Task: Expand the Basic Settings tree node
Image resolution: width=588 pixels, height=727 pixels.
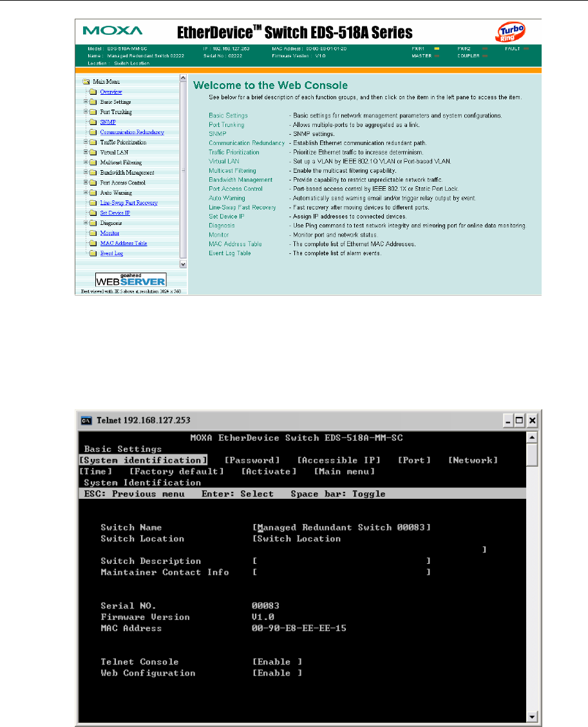Action: pyautogui.click(x=86, y=102)
